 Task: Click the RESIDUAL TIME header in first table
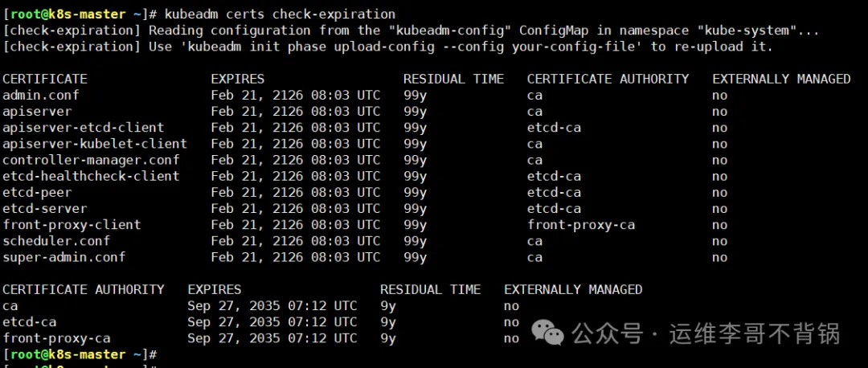point(453,79)
